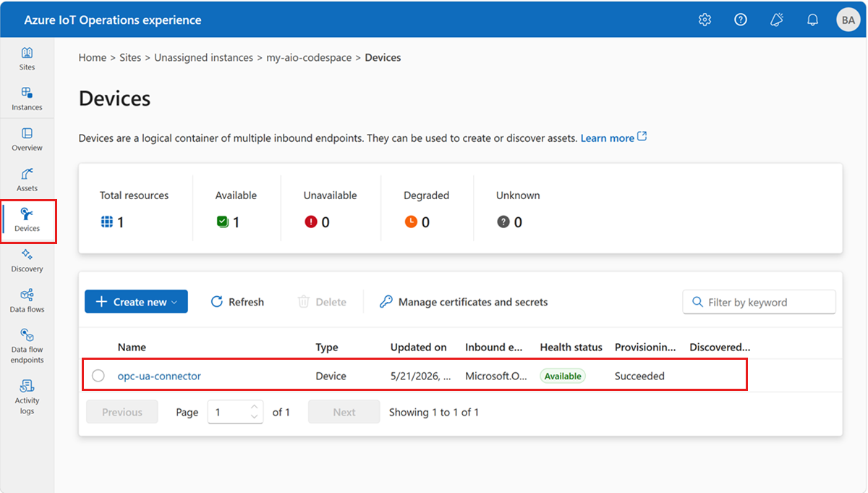Expand the Create new dropdown
The height and width of the screenshot is (493, 868).
(136, 302)
